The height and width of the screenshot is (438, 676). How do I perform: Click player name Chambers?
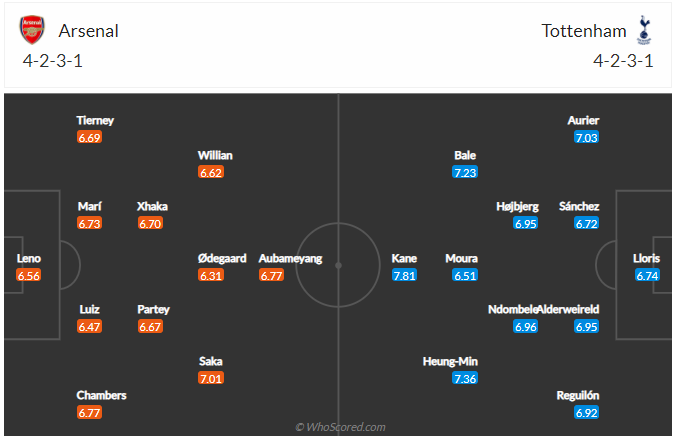[101, 395]
